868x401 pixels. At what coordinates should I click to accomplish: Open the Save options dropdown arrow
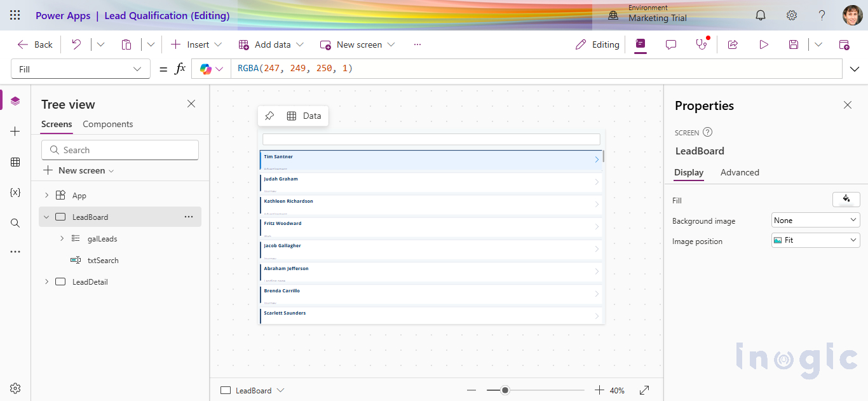click(818, 44)
